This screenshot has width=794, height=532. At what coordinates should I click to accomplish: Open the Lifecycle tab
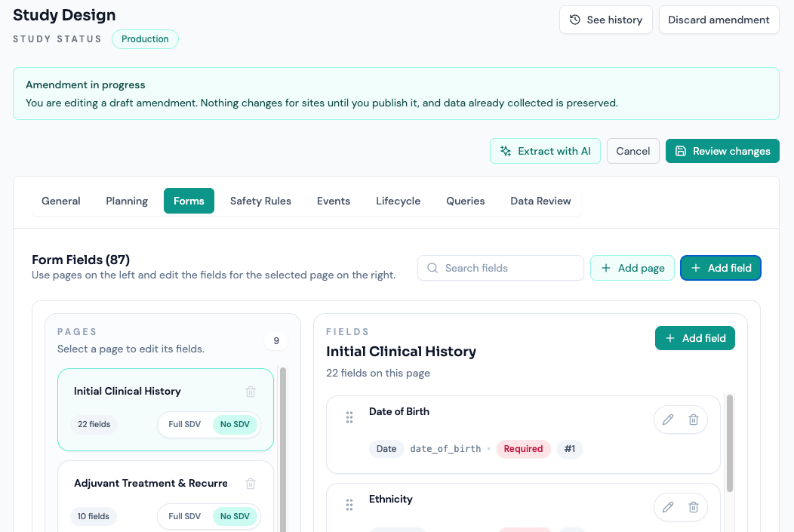[x=398, y=201]
